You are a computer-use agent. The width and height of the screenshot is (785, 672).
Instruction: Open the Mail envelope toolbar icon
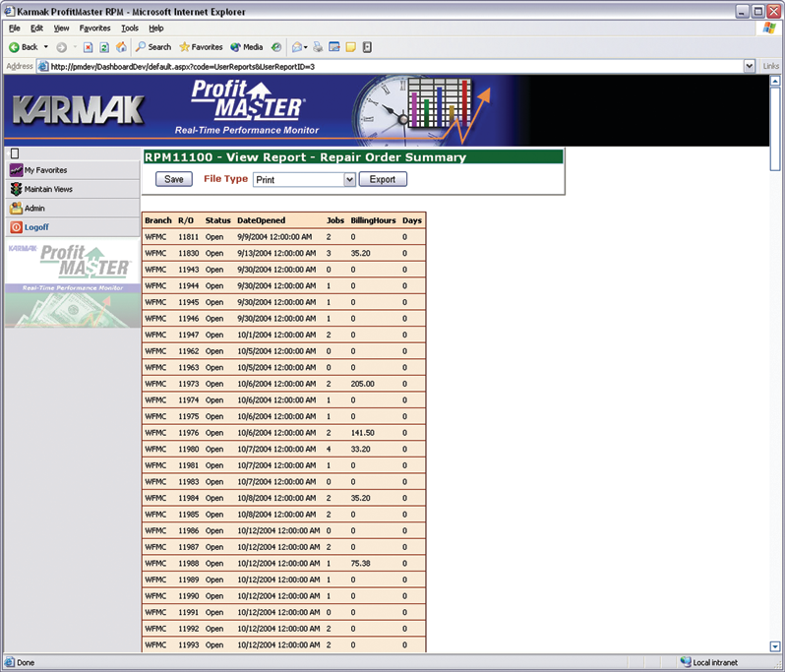(x=297, y=47)
